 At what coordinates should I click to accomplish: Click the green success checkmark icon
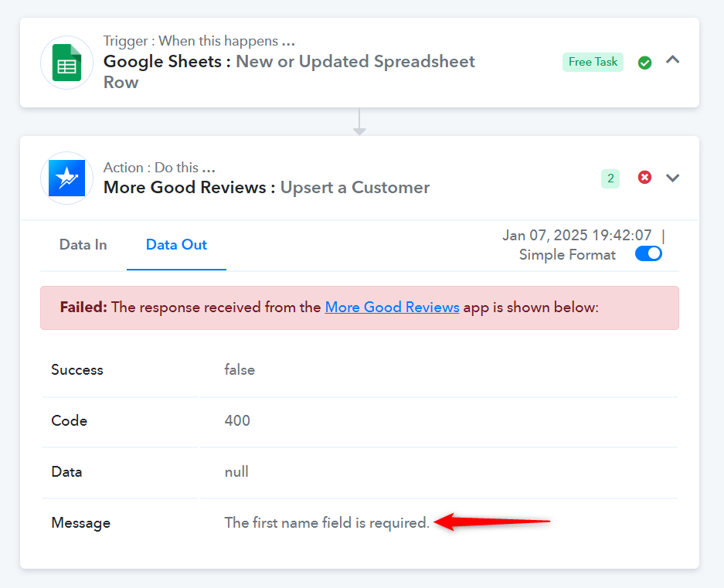point(644,63)
